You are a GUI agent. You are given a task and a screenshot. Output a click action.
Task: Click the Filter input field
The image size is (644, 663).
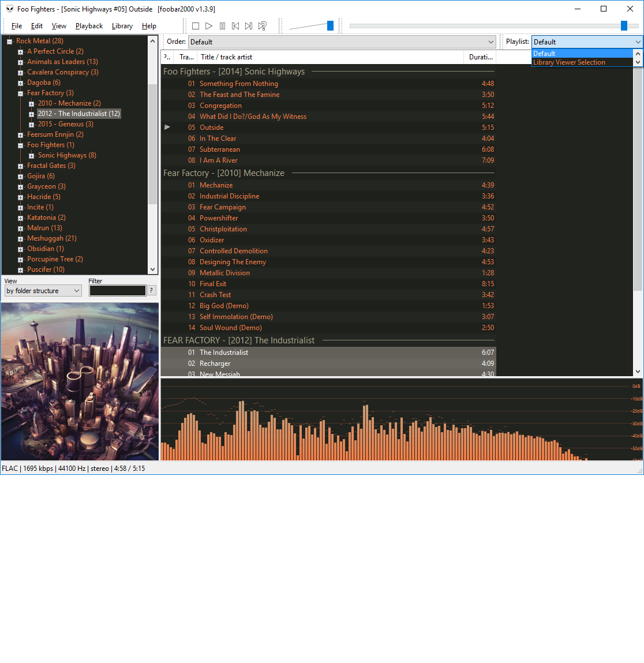118,290
